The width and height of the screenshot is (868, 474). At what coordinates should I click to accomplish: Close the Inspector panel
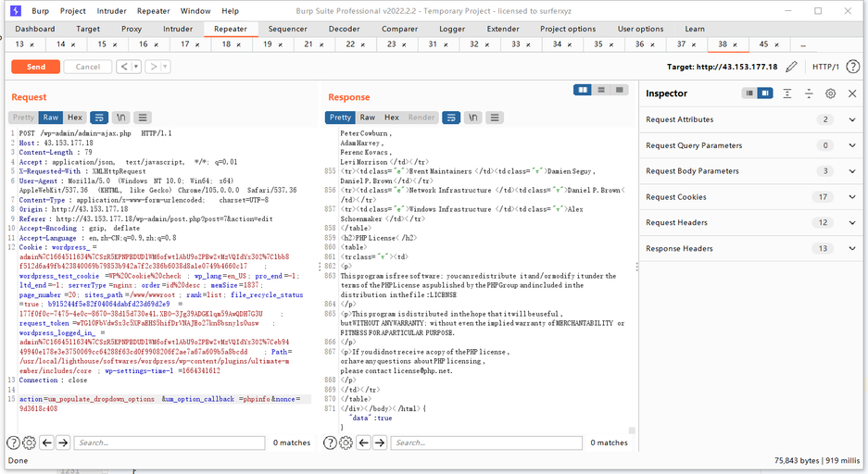pyautogui.click(x=852, y=94)
